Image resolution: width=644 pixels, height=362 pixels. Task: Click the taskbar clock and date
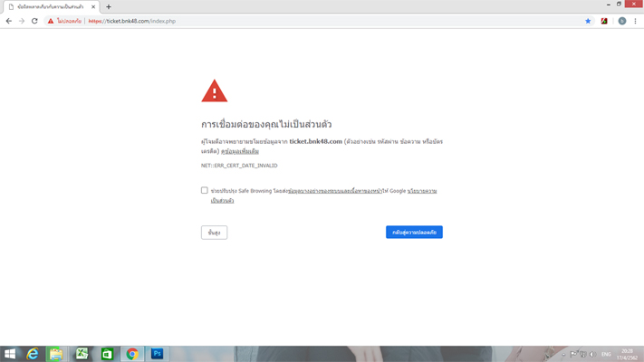pyautogui.click(x=627, y=354)
